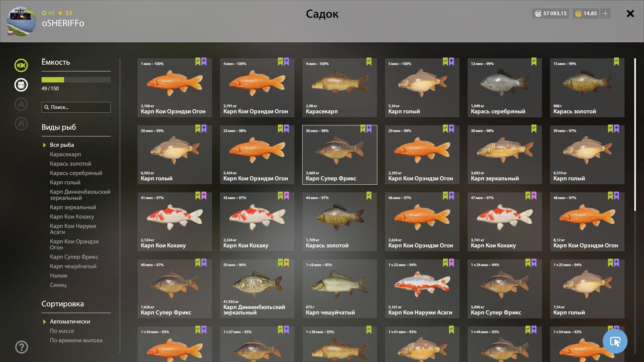Click silver coins balance 57 083,15
Screen dimensions: 644x362
coord(550,13)
